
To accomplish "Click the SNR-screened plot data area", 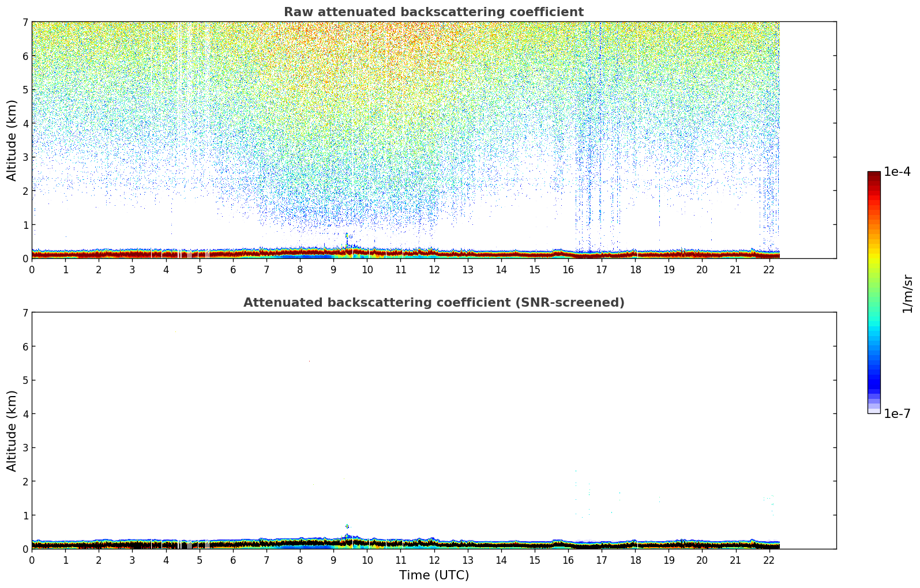I will pos(434,431).
